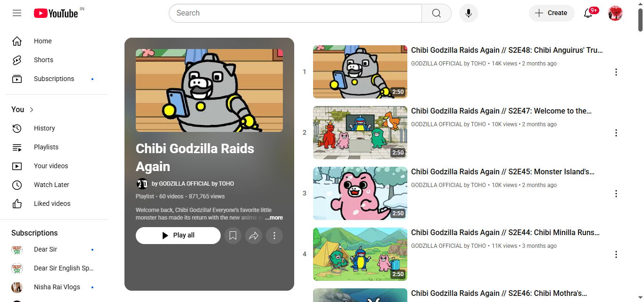Open the S2E48 video thumbnail

tap(360, 72)
